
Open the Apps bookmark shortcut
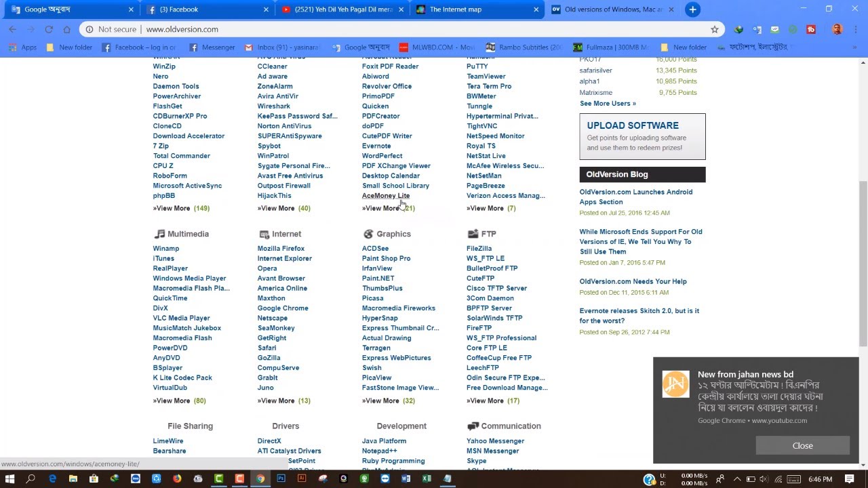[x=22, y=47]
